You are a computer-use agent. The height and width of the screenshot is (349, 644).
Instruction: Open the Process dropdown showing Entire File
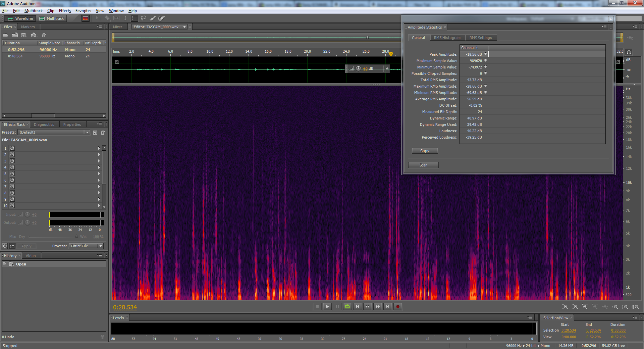pyautogui.click(x=86, y=246)
